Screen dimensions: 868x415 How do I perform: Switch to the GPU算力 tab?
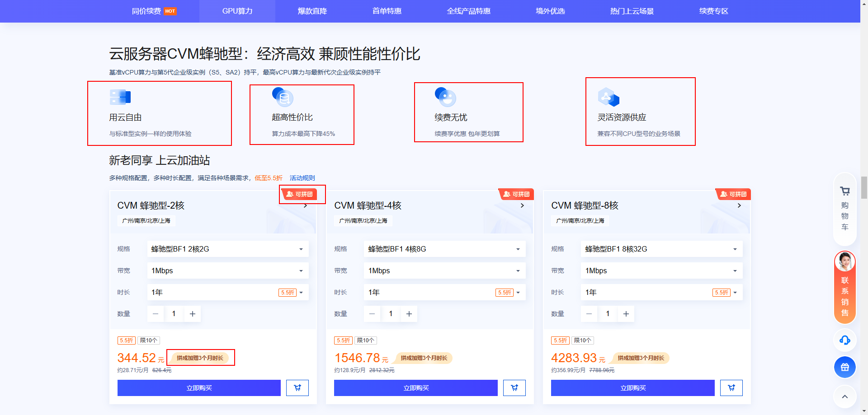coord(237,11)
